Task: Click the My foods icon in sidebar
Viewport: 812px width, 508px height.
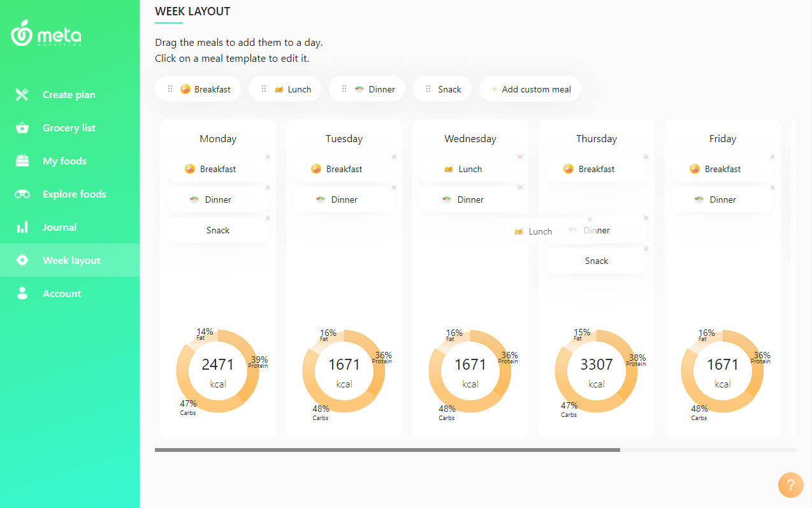Action: [x=22, y=161]
